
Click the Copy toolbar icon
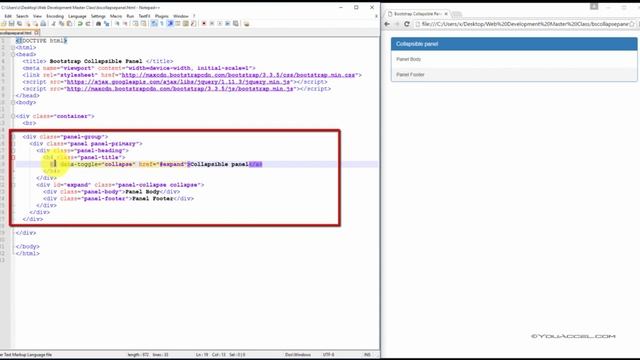click(61, 24)
